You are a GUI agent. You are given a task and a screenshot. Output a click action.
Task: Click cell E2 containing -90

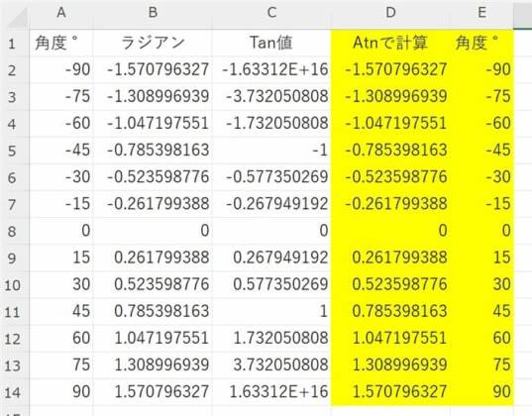point(481,70)
